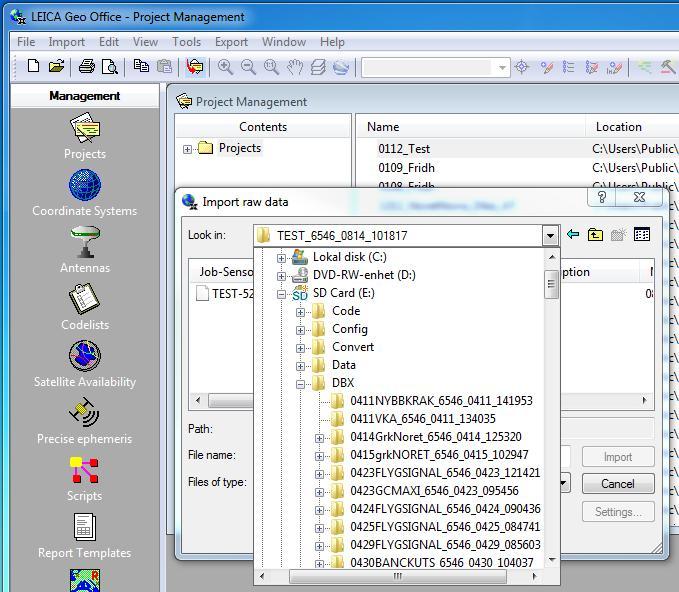Image resolution: width=679 pixels, height=592 pixels.
Task: Expand the Projects tree node
Action: [x=187, y=149]
